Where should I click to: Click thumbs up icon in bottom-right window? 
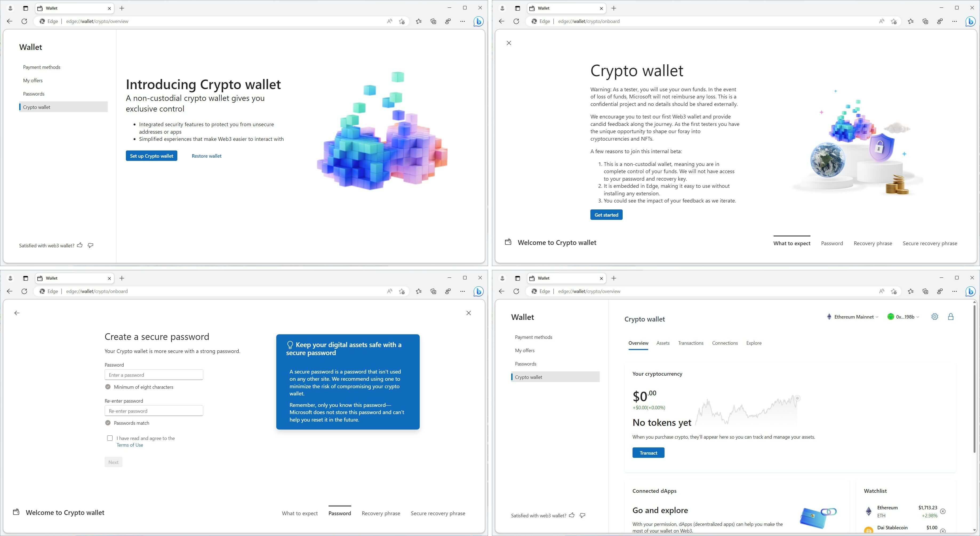click(572, 515)
